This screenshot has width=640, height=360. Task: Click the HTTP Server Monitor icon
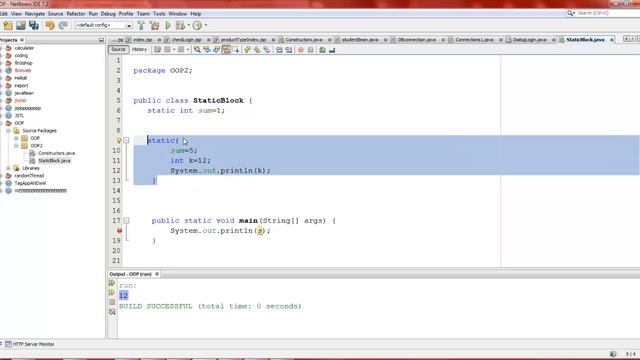[8, 344]
